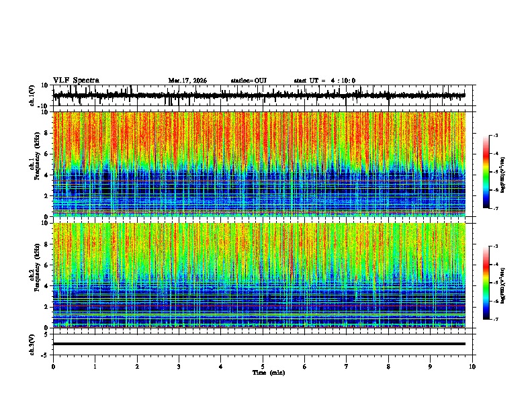Image resolution: width=532 pixels, height=411 pixels.
Task: Click the time axis tick label "5"
Action: (x=263, y=367)
